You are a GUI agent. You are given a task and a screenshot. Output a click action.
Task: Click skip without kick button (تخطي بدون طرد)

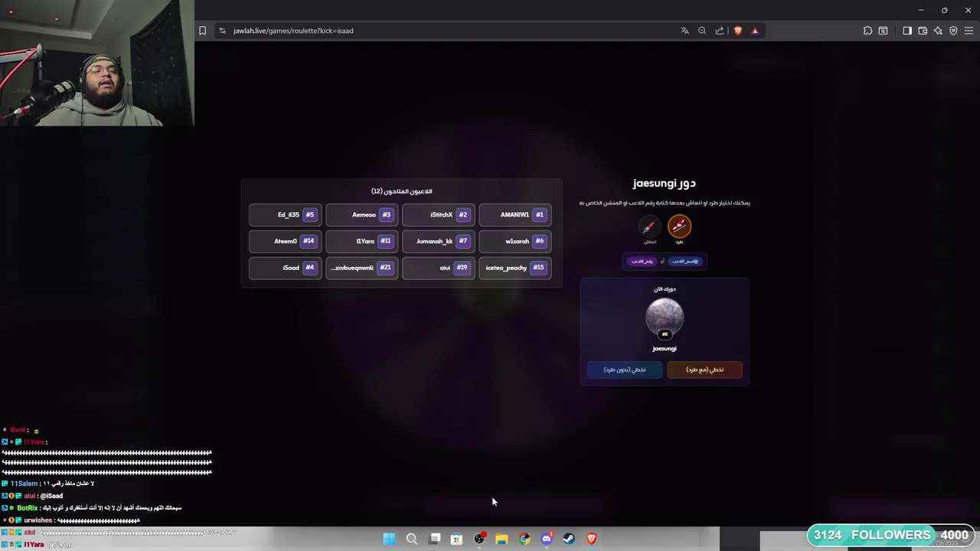click(625, 370)
